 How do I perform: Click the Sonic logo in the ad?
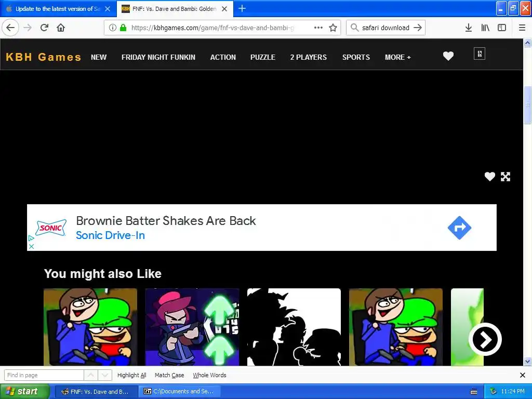[x=51, y=228]
